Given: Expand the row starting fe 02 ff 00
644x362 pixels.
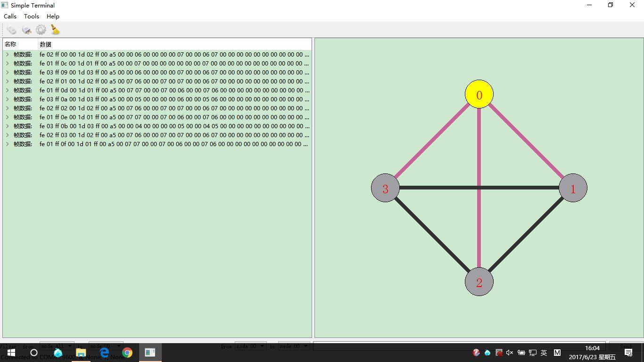Looking at the screenshot, I should tap(7, 55).
